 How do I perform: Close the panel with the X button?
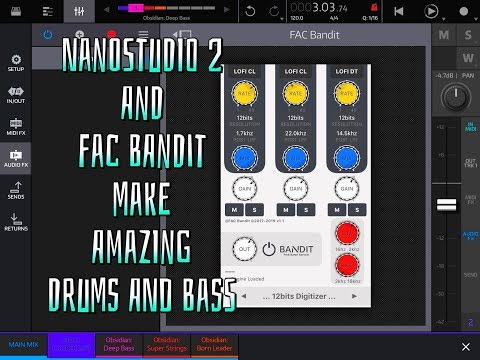coord(466,347)
